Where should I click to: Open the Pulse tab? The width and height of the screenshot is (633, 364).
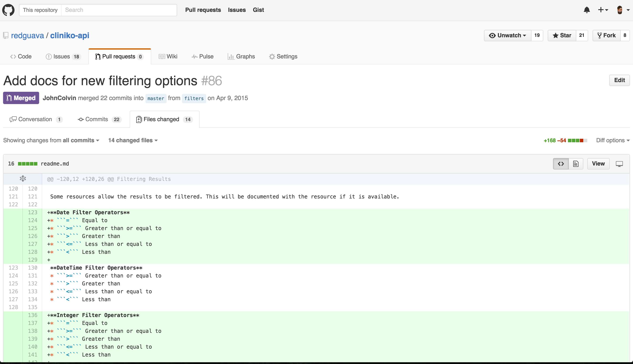coord(202,56)
